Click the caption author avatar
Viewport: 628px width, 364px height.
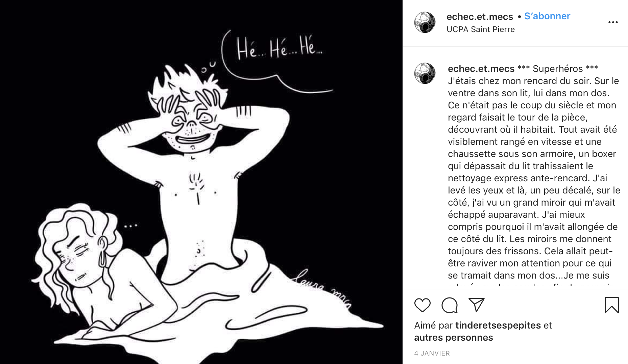pyautogui.click(x=425, y=73)
